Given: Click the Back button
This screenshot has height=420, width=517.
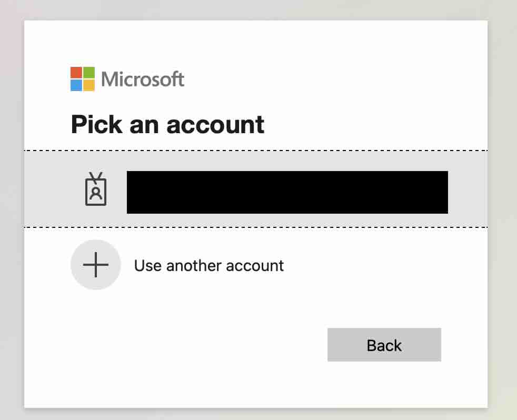Looking at the screenshot, I should 384,345.
